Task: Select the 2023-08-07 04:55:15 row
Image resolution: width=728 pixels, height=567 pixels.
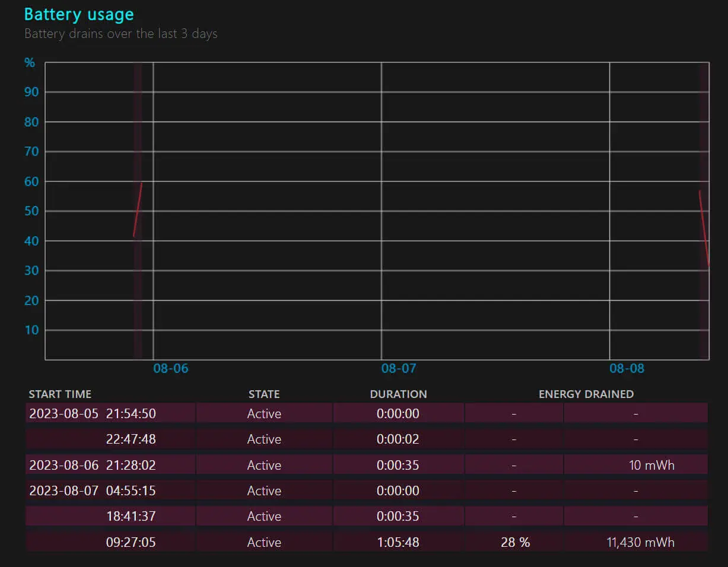Action: pos(367,490)
